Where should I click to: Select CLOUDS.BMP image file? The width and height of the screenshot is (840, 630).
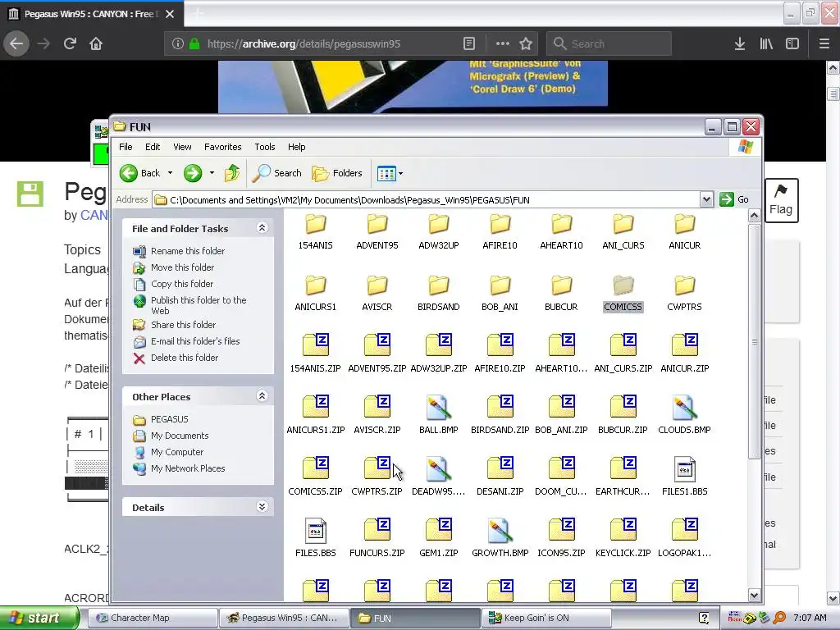coord(684,416)
